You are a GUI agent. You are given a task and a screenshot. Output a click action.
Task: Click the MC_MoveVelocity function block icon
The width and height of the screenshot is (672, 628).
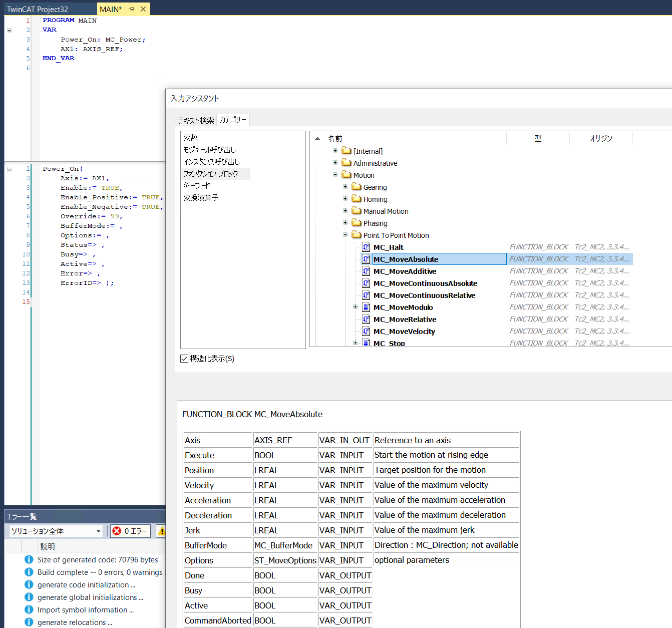pos(366,331)
